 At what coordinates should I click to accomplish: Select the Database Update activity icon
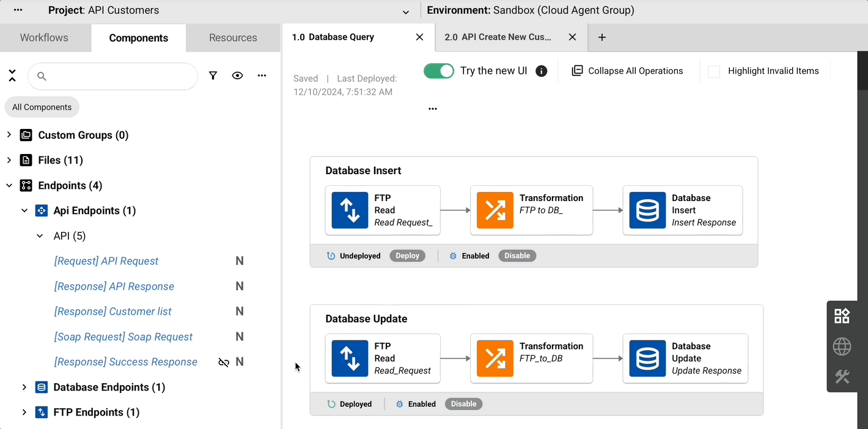pyautogui.click(x=647, y=358)
